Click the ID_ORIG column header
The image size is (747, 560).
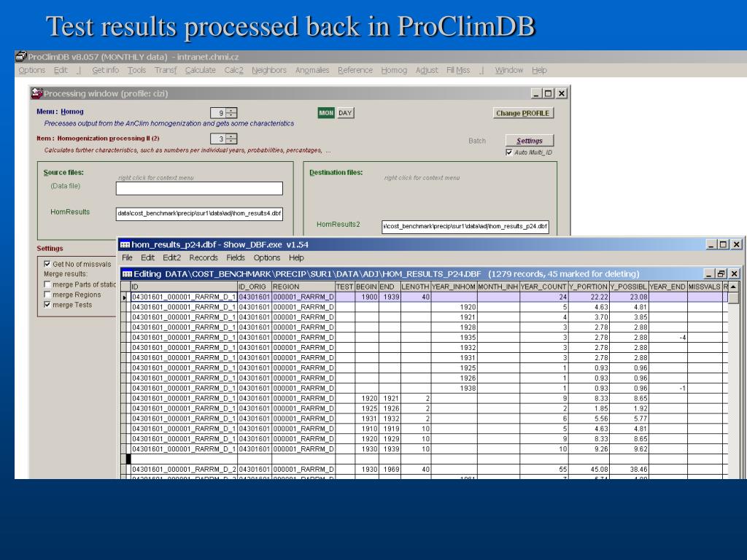click(255, 287)
